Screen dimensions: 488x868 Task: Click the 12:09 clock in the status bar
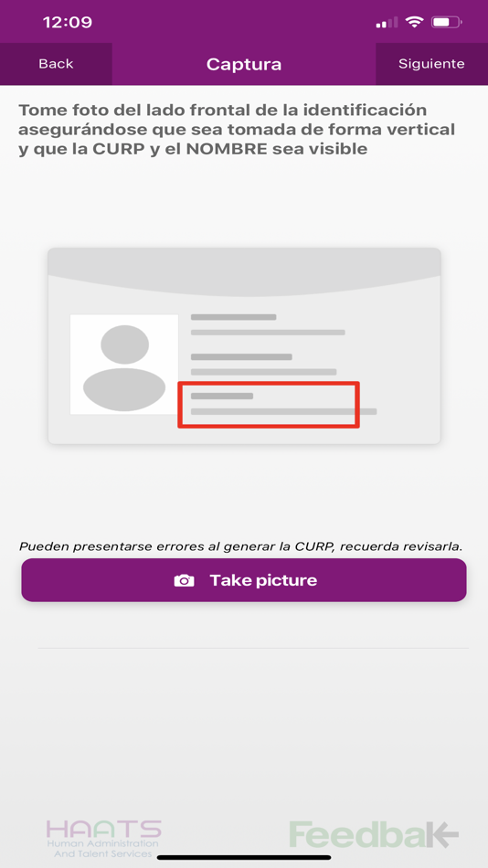pos(67,22)
